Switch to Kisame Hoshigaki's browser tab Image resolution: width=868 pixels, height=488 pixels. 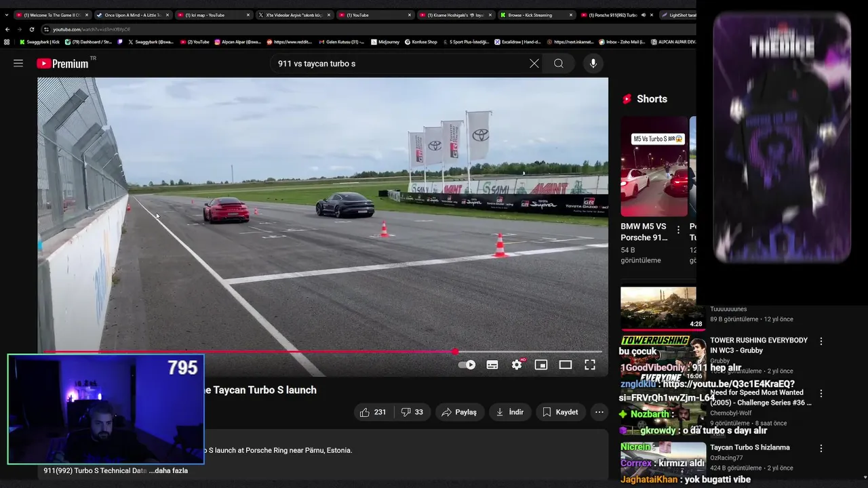[x=455, y=15]
